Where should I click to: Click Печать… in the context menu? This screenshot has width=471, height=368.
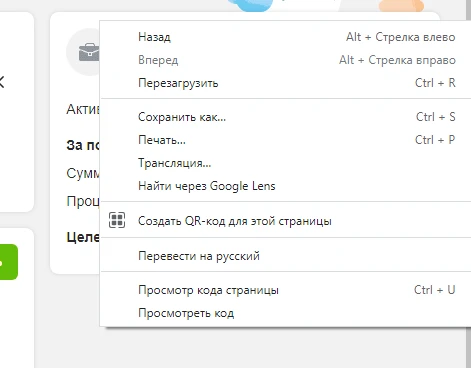(286, 140)
